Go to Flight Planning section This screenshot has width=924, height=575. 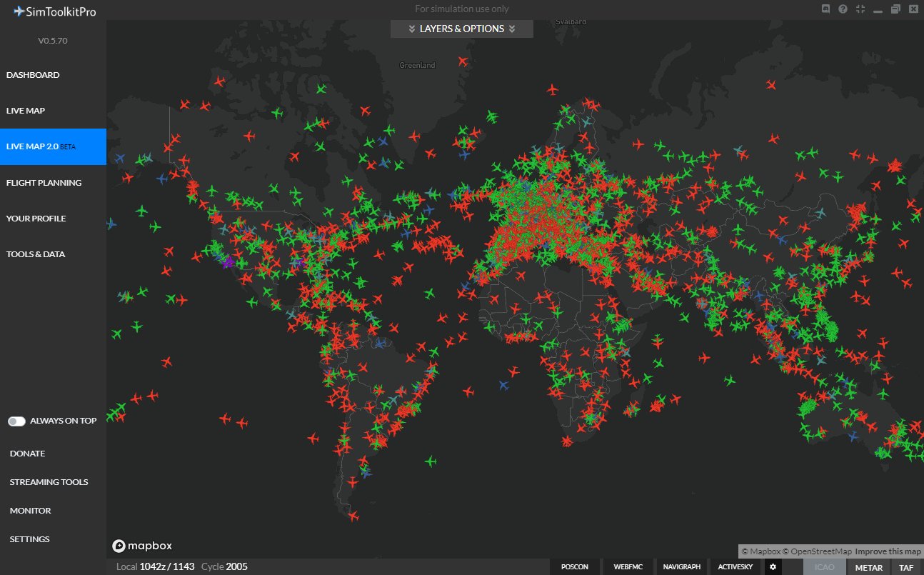[x=44, y=183]
